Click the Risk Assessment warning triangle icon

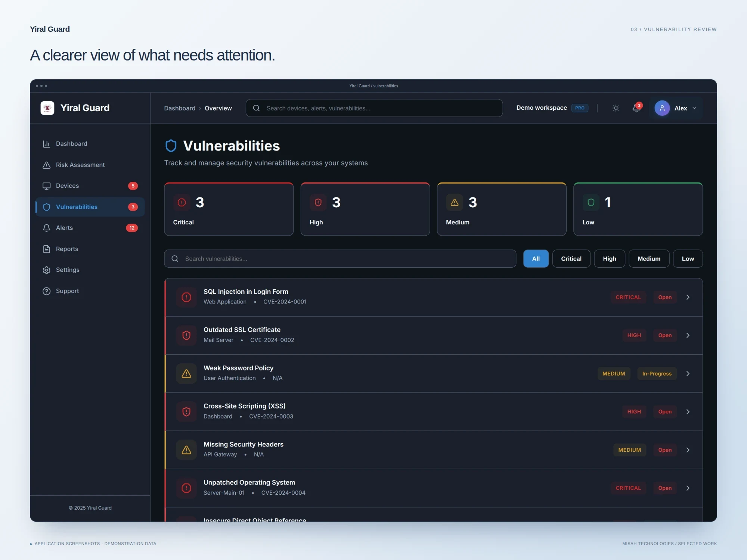click(46, 165)
